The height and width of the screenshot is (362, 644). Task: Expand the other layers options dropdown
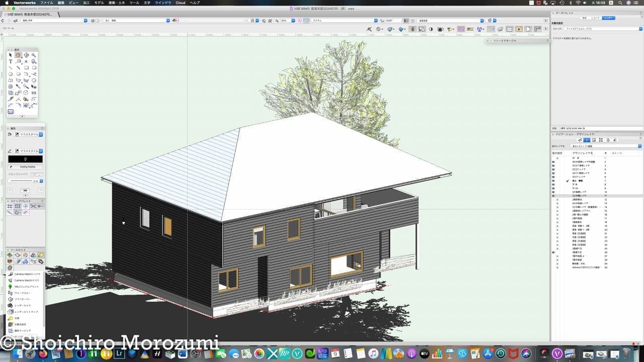pyautogui.click(x=640, y=146)
